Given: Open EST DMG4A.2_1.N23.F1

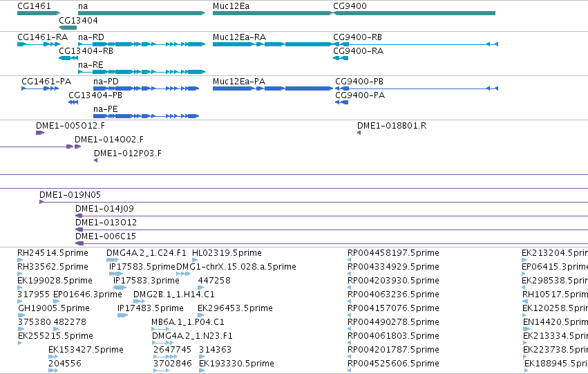Looking at the screenshot, I should [x=192, y=336].
